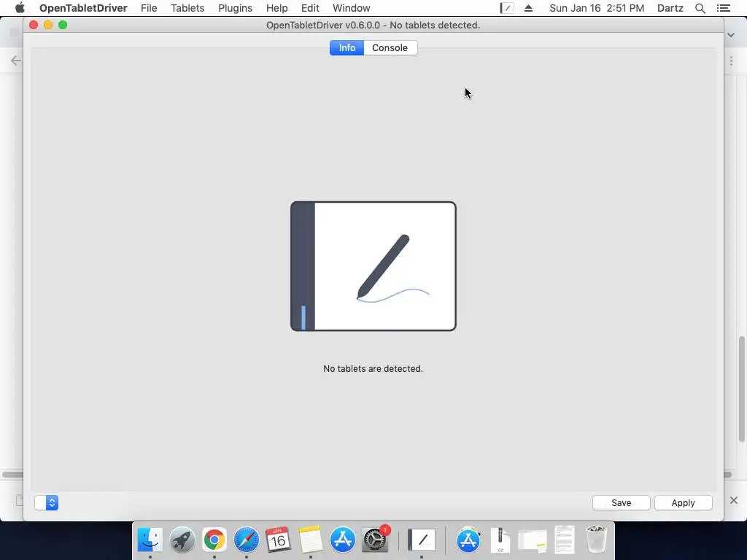Viewport: 747px width, 560px height.
Task: Open the Help menu
Action: click(x=276, y=8)
